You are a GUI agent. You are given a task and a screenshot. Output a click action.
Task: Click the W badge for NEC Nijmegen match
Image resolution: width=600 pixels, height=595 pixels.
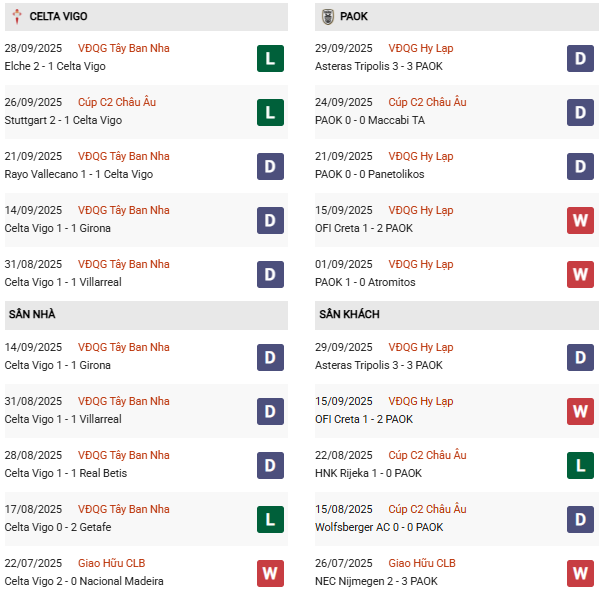coord(581,573)
